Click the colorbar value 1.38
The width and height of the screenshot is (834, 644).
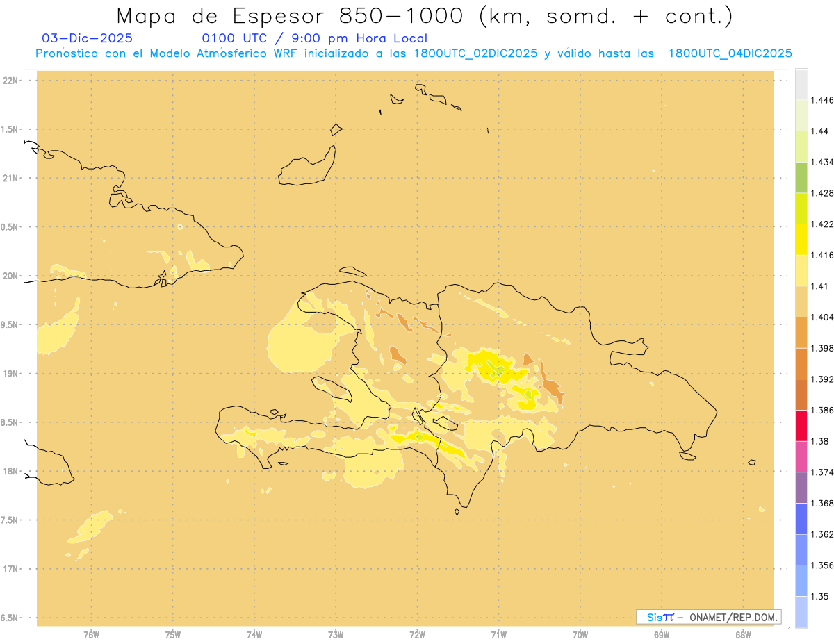(x=819, y=441)
